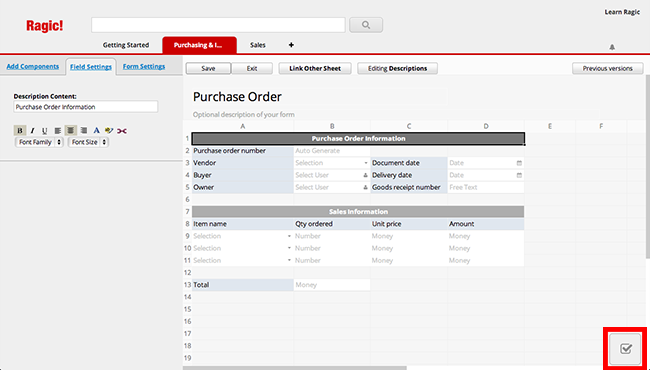Switch to the Getting Started tab
Image resolution: width=650 pixels, height=370 pixels.
tap(126, 45)
